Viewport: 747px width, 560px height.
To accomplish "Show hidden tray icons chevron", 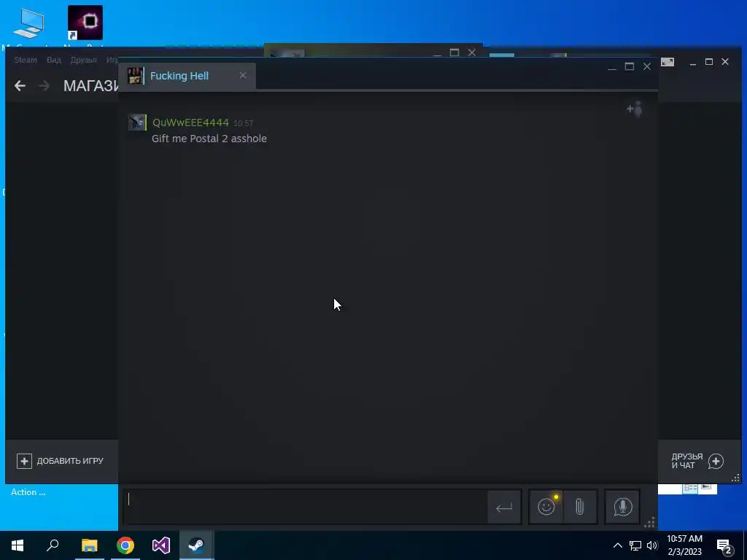I will [617, 545].
